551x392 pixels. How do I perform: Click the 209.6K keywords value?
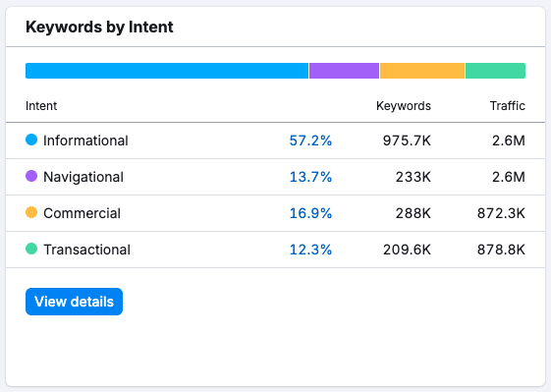pyautogui.click(x=407, y=250)
